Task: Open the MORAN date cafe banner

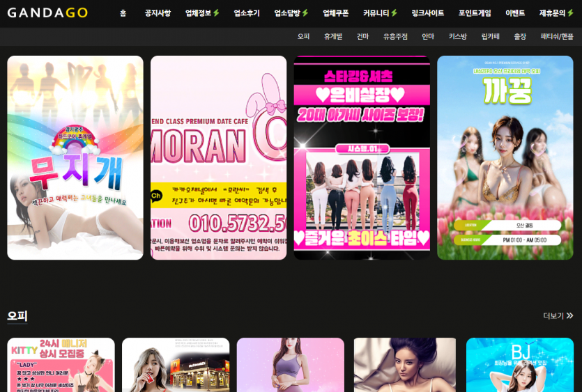Action: pos(218,157)
